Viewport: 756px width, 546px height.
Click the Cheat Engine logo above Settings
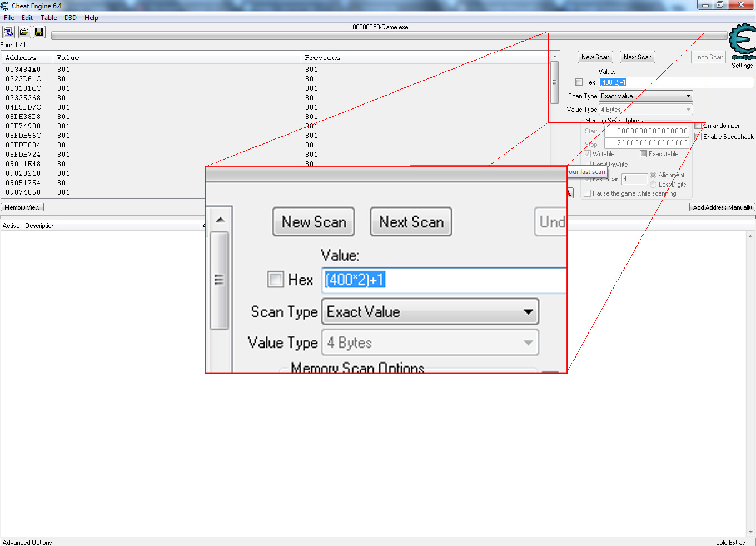coord(742,41)
